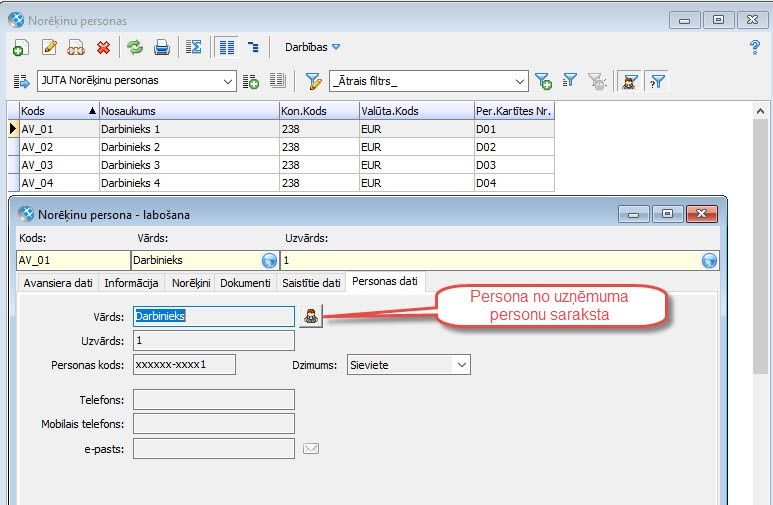Click person picker icon next to Vārds

pos(311,316)
